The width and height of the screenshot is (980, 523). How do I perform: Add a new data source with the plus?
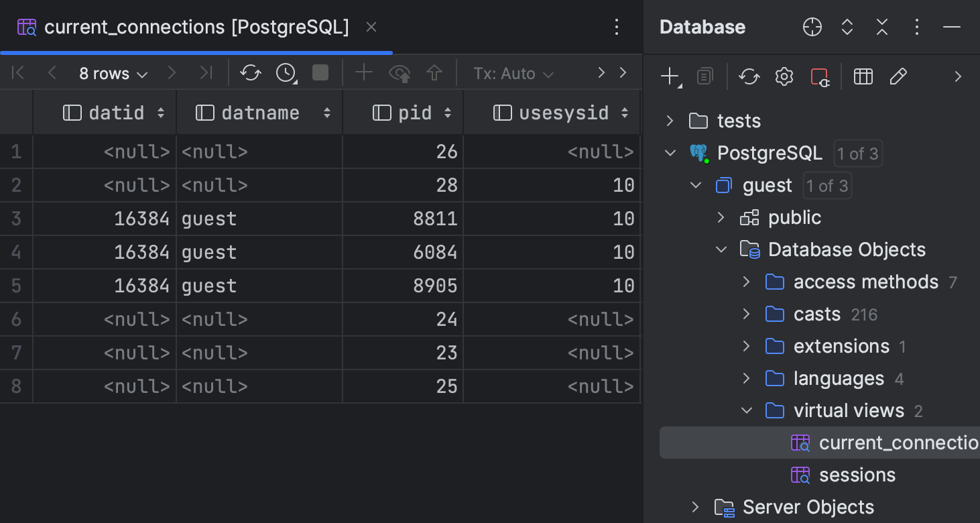pos(669,76)
